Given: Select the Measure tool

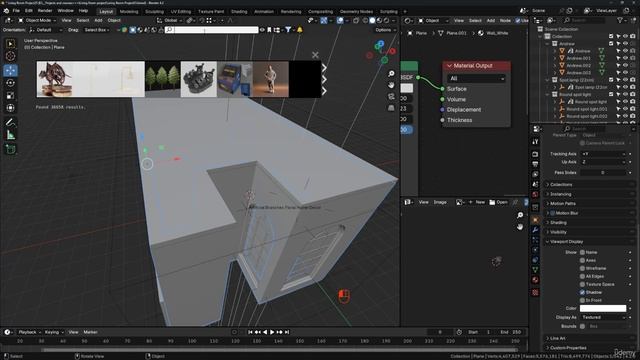Looking at the screenshot, I should (11, 135).
